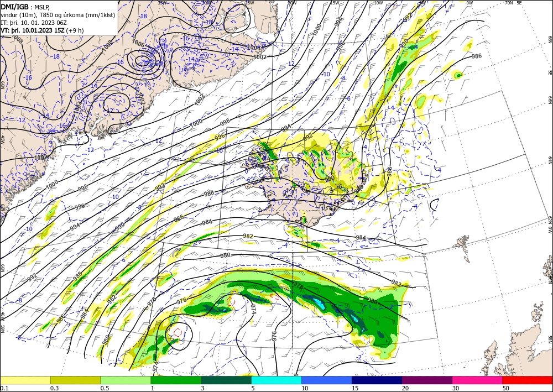Click the magenta 30–50 legend swatch
The image size is (553, 392).
point(478,380)
